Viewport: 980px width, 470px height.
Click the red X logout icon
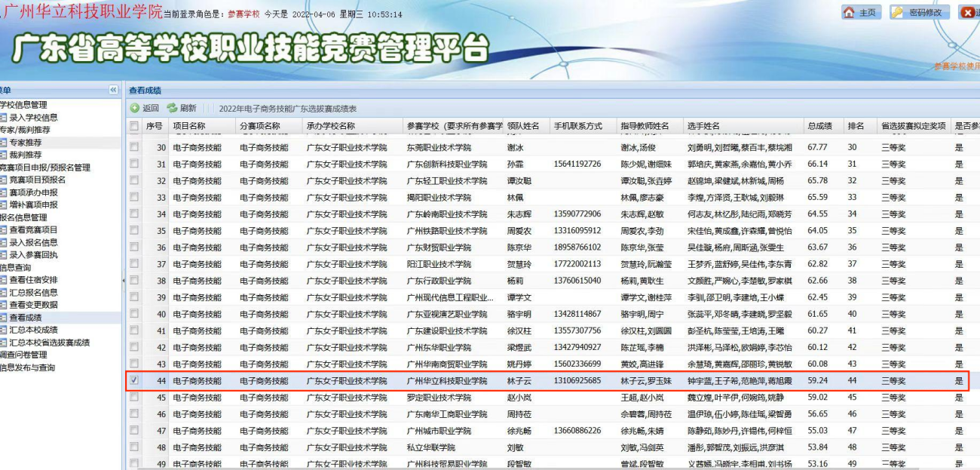[x=968, y=13]
